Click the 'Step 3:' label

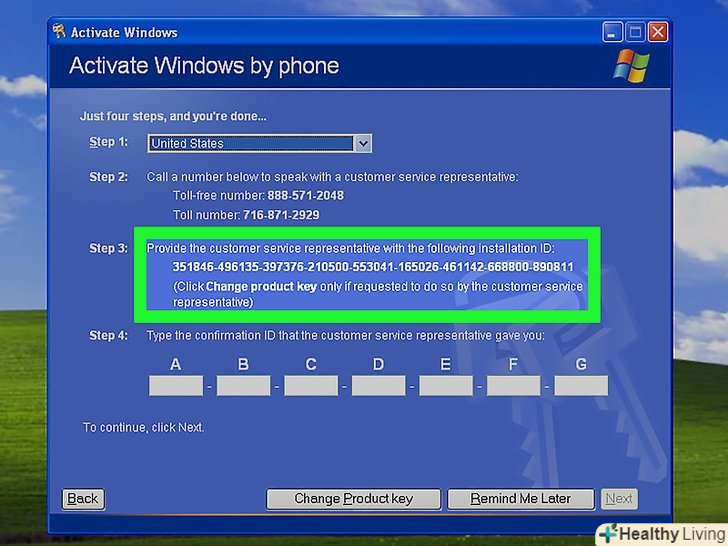tap(108, 248)
